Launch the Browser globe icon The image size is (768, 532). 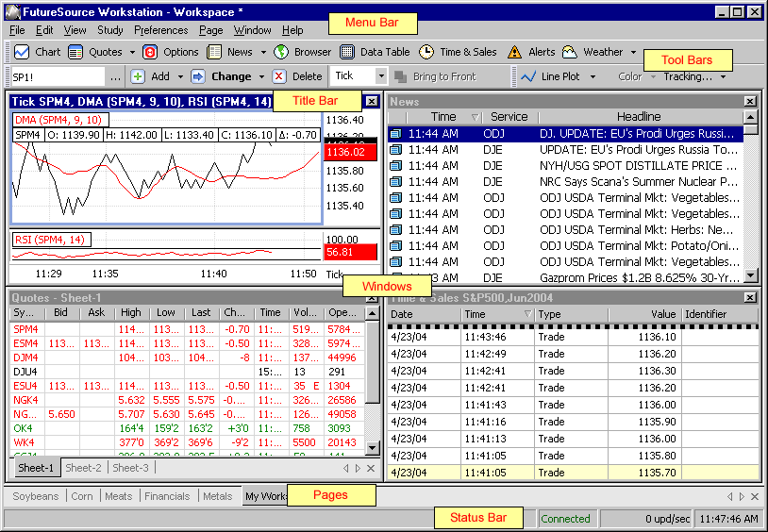281,52
